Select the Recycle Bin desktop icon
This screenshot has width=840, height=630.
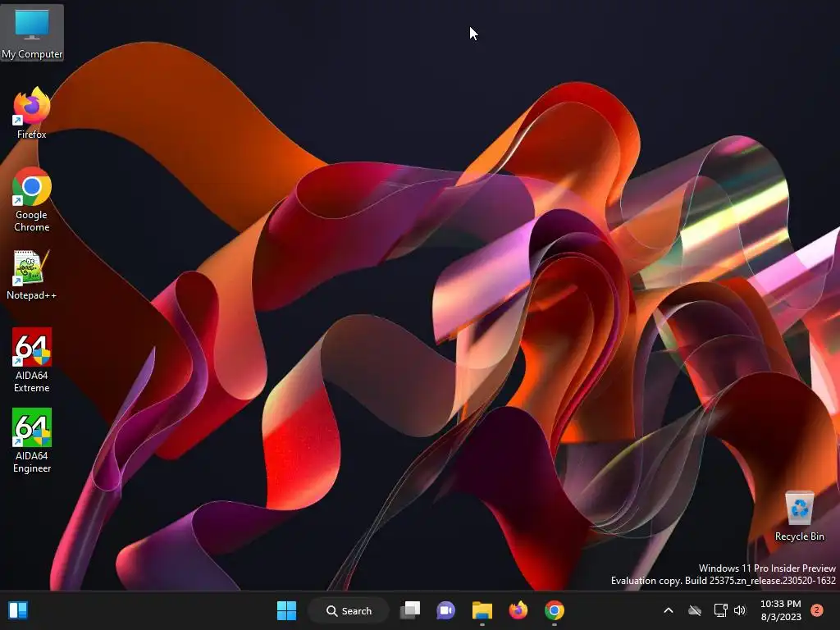799,515
